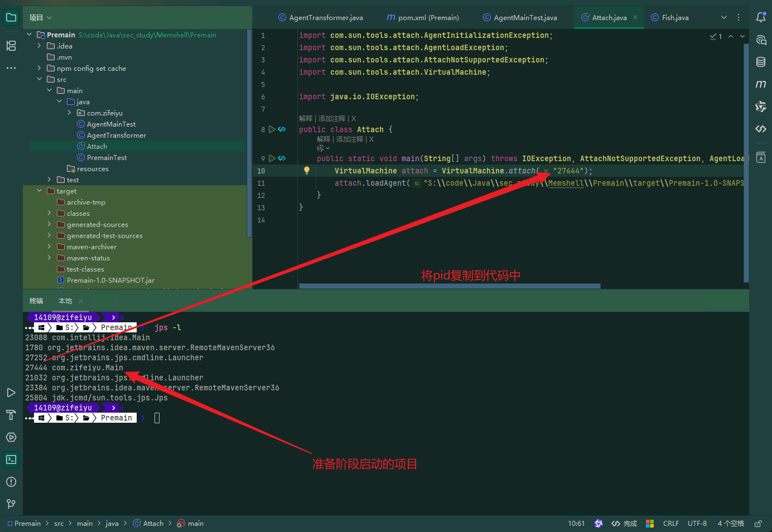Viewport: 772px width, 532px height.
Task: Select the AgentTransformer class file
Action: coord(116,135)
